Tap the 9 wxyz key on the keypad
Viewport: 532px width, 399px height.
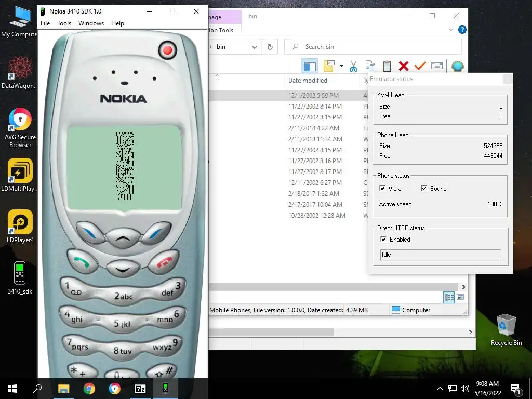click(x=166, y=345)
